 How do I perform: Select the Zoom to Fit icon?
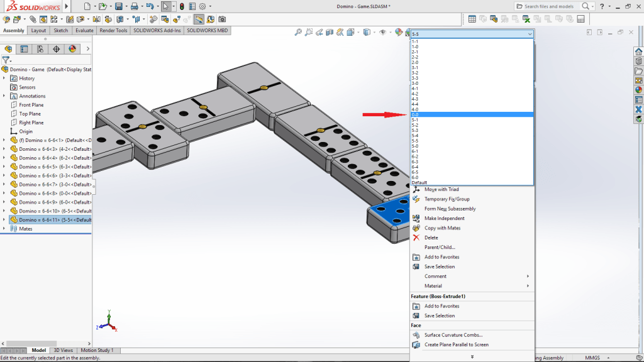[298, 31]
